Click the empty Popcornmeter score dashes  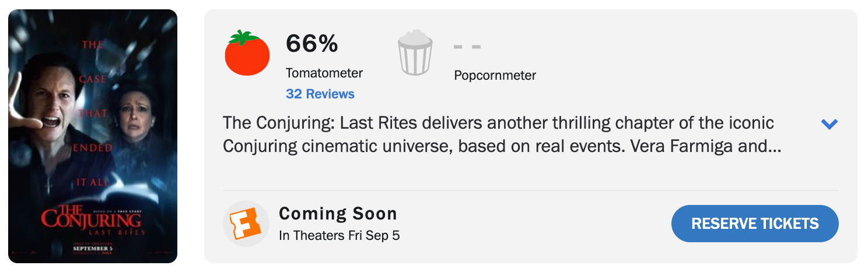pyautogui.click(x=467, y=47)
